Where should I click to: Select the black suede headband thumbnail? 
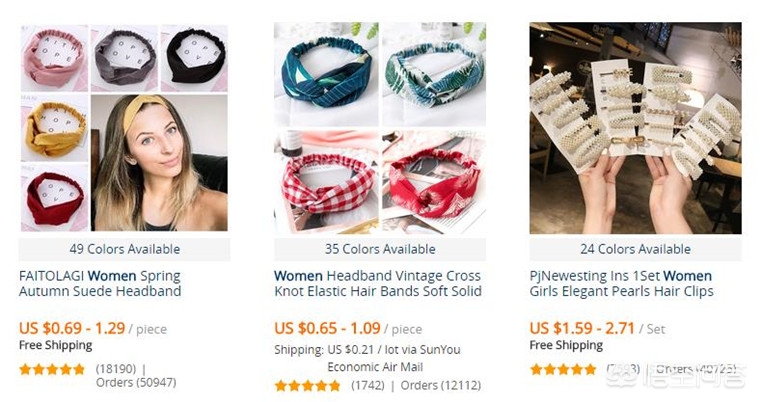pyautogui.click(x=194, y=58)
